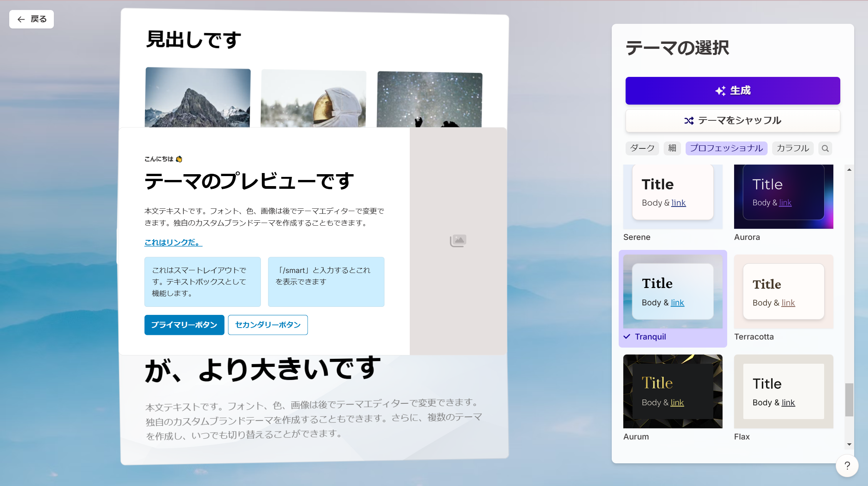This screenshot has height=486, width=868.
Task: Click the help question mark button
Action: (846, 466)
